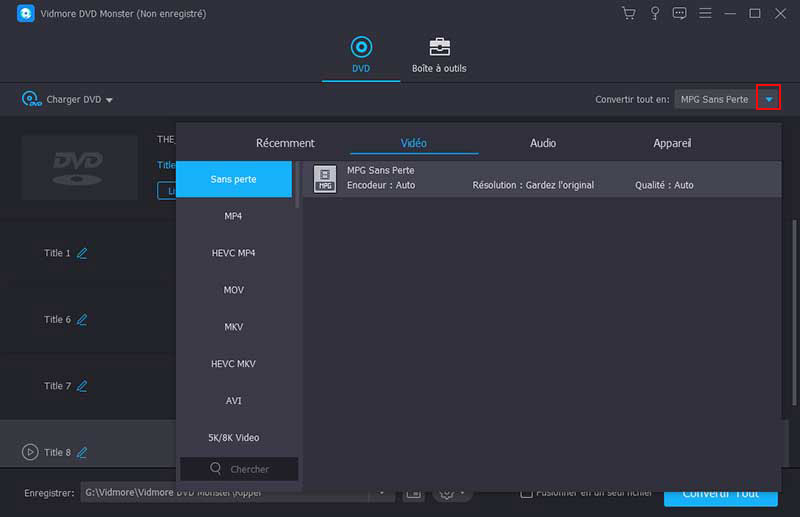Click the edit pencil next to Title 1
The image size is (800, 517).
point(82,253)
